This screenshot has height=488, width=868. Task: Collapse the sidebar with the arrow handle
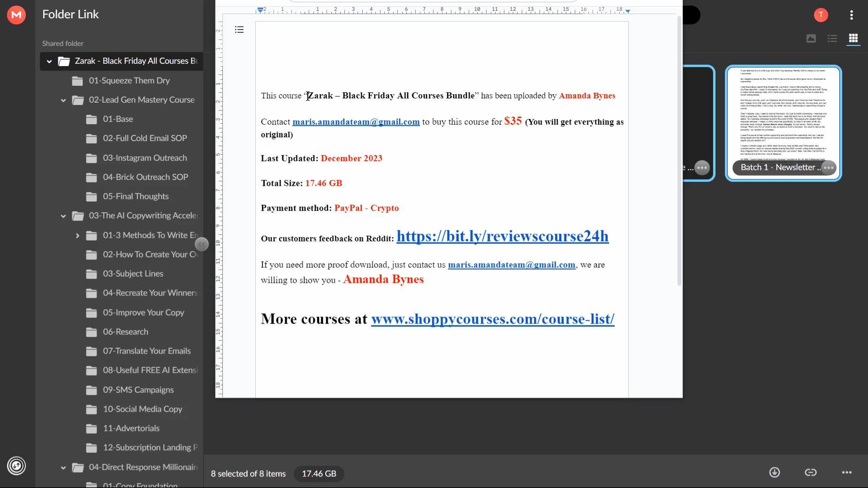(x=201, y=244)
